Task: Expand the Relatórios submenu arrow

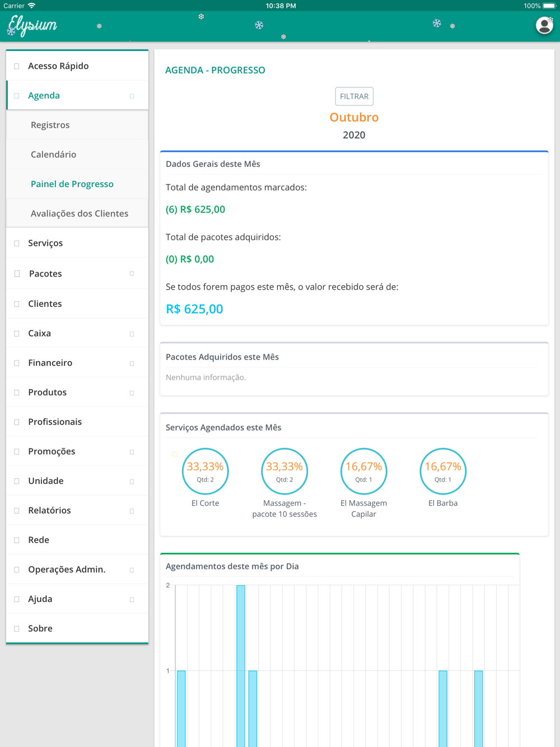Action: click(132, 511)
